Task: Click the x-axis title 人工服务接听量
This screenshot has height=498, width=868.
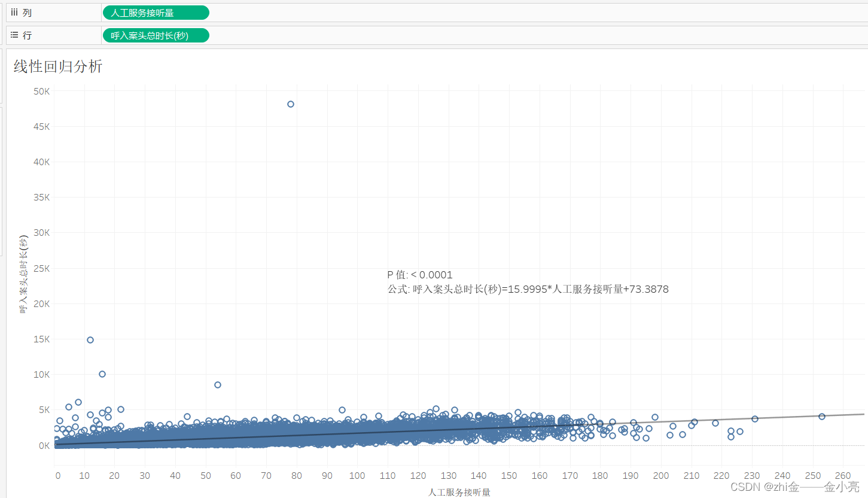Action: (x=459, y=493)
